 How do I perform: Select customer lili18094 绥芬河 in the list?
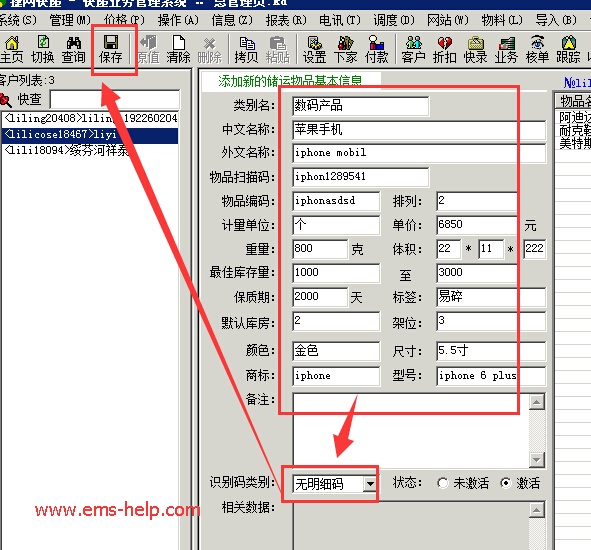coord(90,151)
